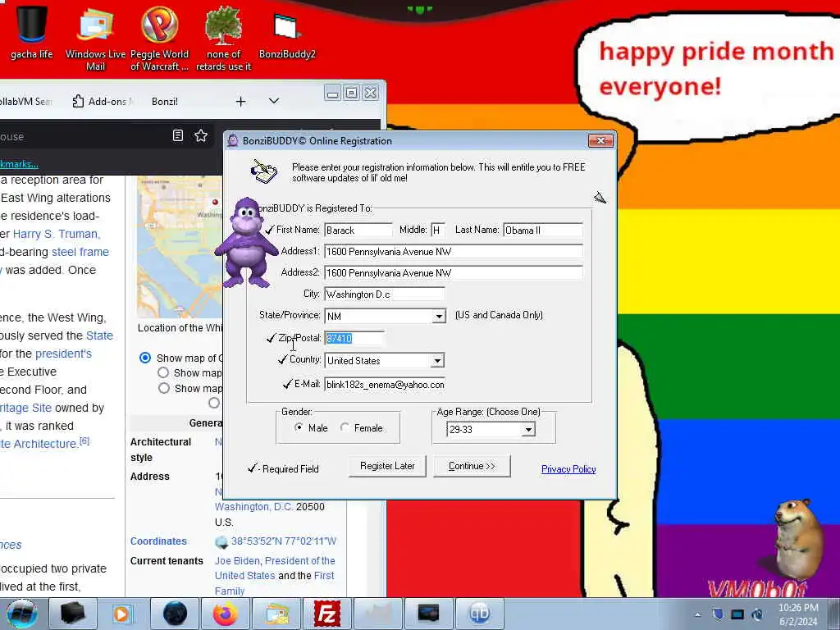The width and height of the screenshot is (840, 630).
Task: Click the Address2 input field
Action: [453, 272]
